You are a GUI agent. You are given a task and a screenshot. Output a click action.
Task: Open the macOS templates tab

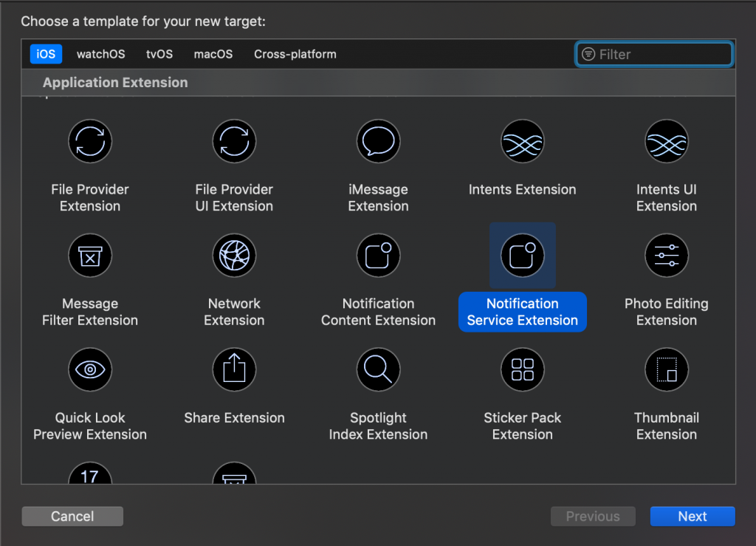point(213,54)
